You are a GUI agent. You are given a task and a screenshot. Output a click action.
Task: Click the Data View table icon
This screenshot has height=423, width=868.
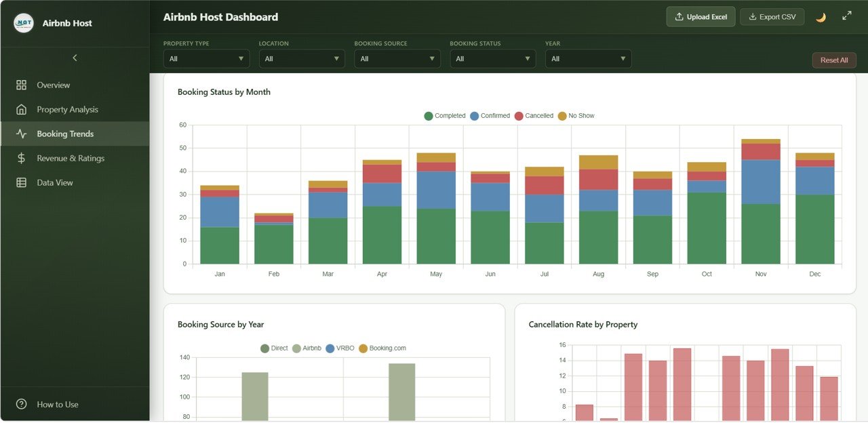(22, 183)
